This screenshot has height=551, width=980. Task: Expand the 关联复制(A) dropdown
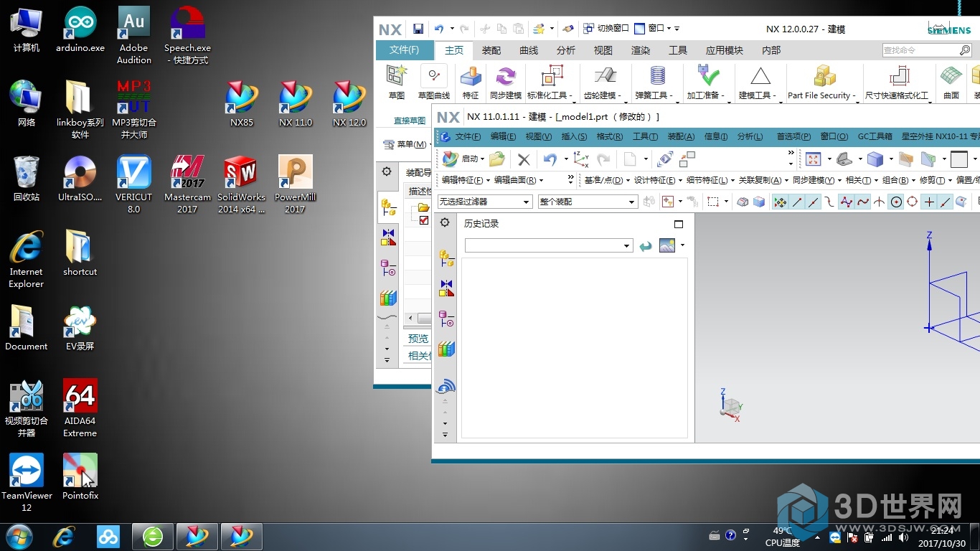763,181
